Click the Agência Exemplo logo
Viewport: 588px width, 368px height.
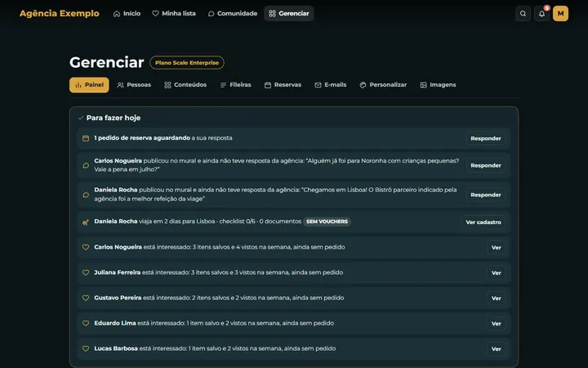point(60,14)
